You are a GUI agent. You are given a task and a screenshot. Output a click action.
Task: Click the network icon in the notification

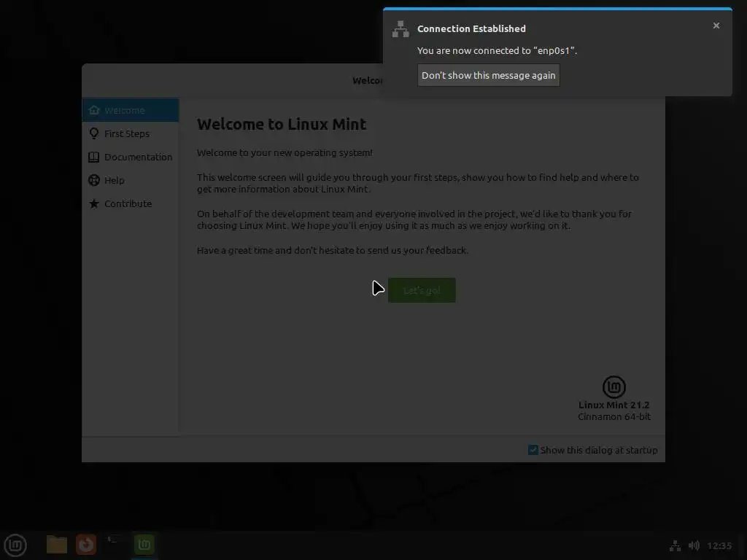click(x=400, y=29)
